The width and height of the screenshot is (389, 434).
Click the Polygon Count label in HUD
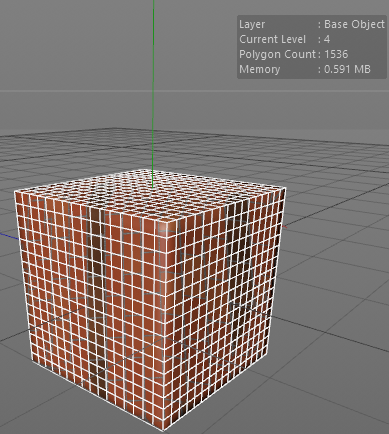click(277, 54)
